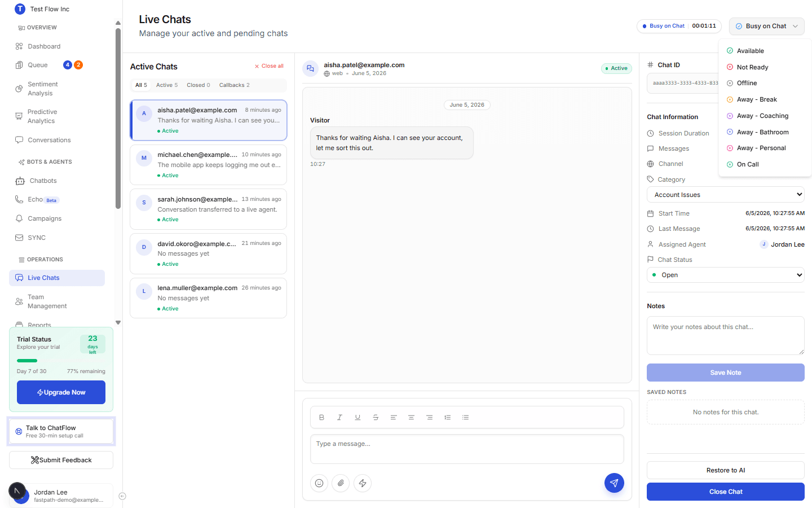
Task: Open david.okoro chat conversation
Action: [208, 253]
